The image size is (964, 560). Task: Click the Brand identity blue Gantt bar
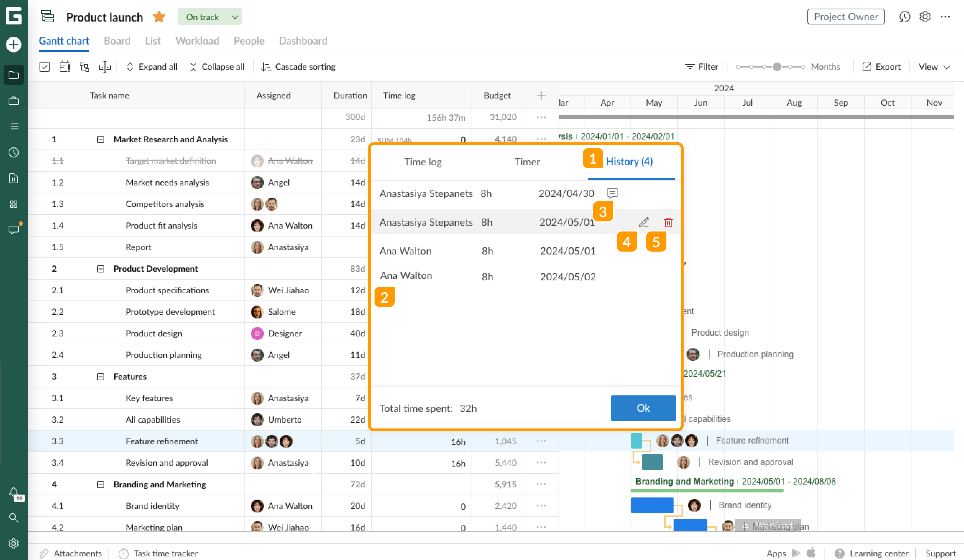tap(652, 505)
